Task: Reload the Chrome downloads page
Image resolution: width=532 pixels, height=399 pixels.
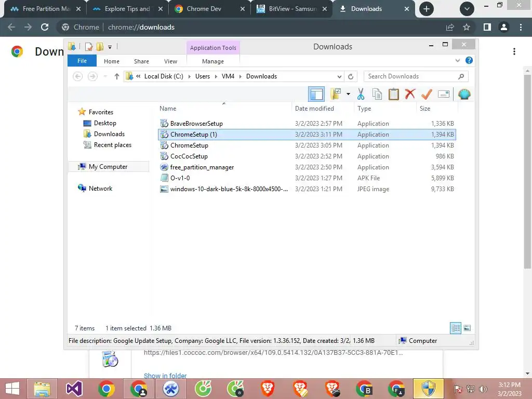Action: click(x=45, y=27)
